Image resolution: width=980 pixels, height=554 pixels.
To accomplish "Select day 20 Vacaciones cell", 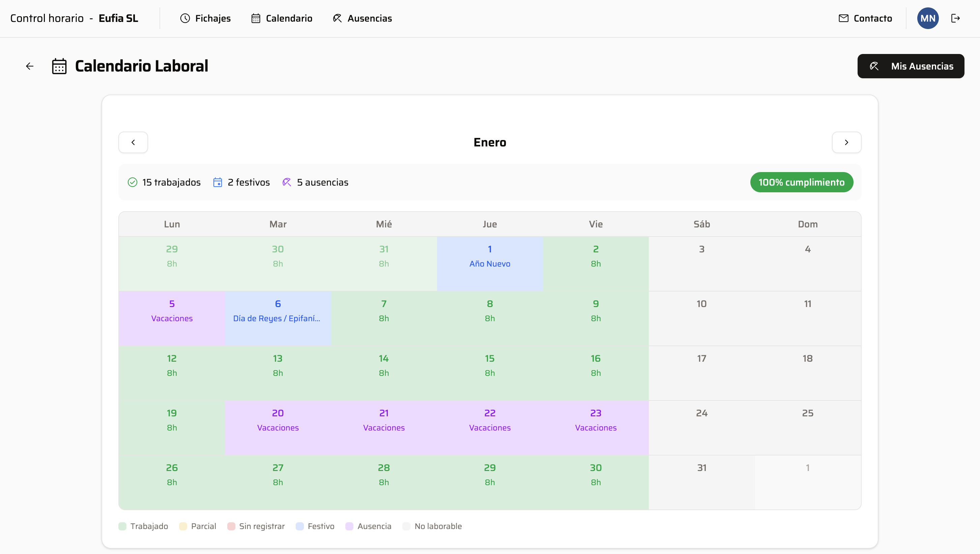I will 278,428.
